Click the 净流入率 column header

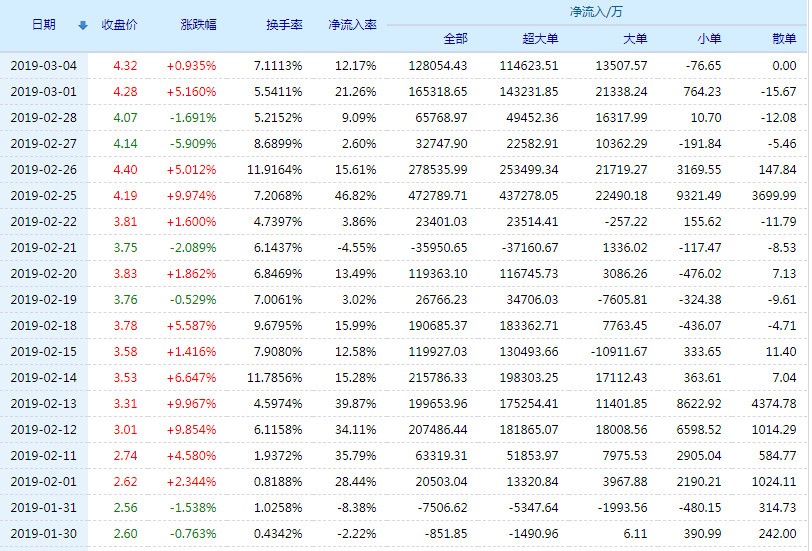click(x=351, y=25)
